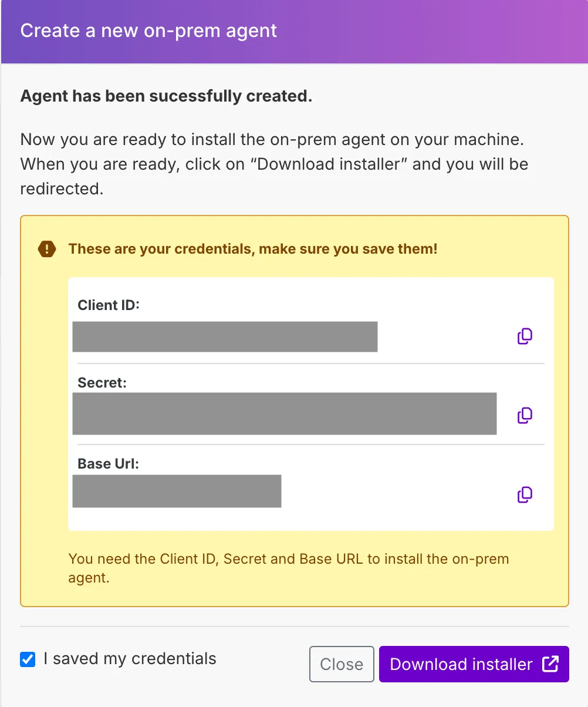Click the "Base Url:" field label
Image resolution: width=588 pixels, height=707 pixels.
click(109, 463)
